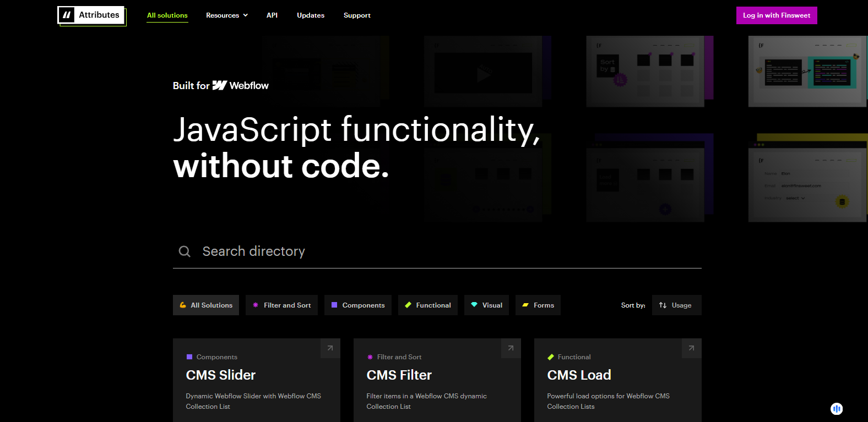Viewport: 868px width, 422px height.
Task: Click the form preview thumbnail with Elon name
Action: 807,178
